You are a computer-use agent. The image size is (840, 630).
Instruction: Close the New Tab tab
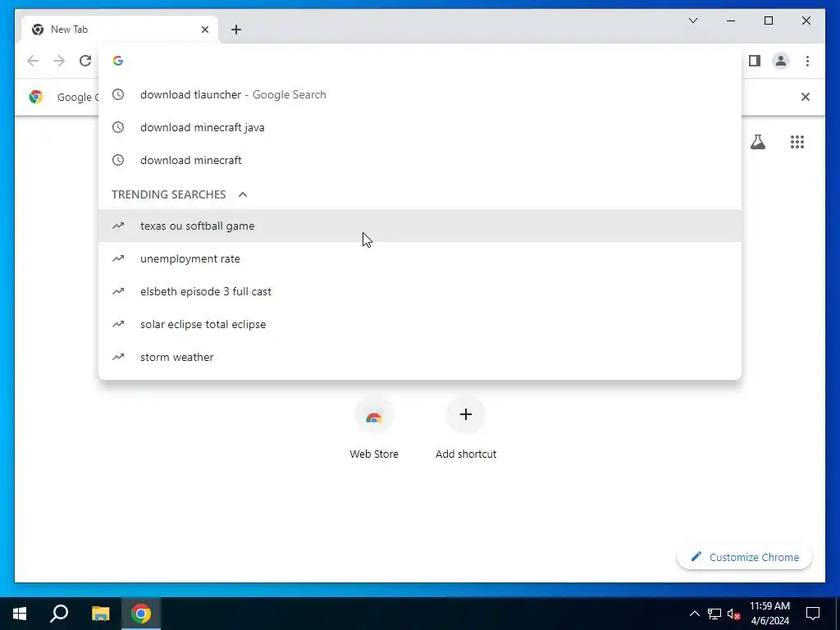point(204,30)
